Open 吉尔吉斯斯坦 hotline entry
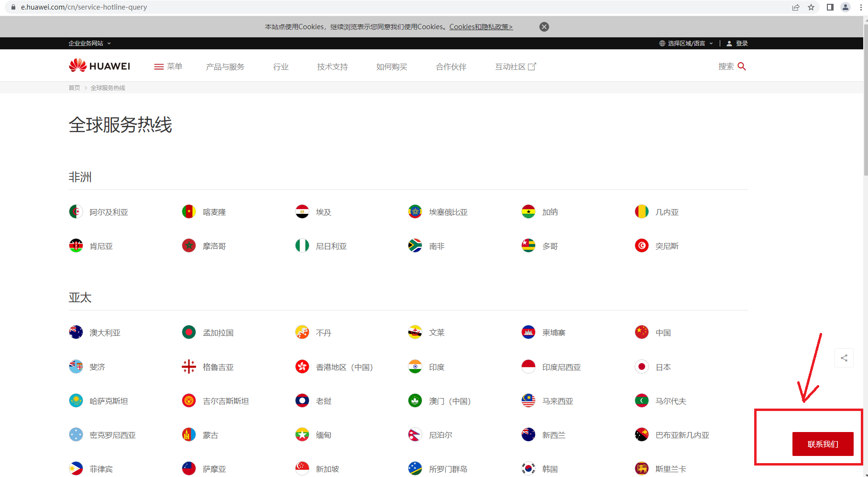 (216, 400)
